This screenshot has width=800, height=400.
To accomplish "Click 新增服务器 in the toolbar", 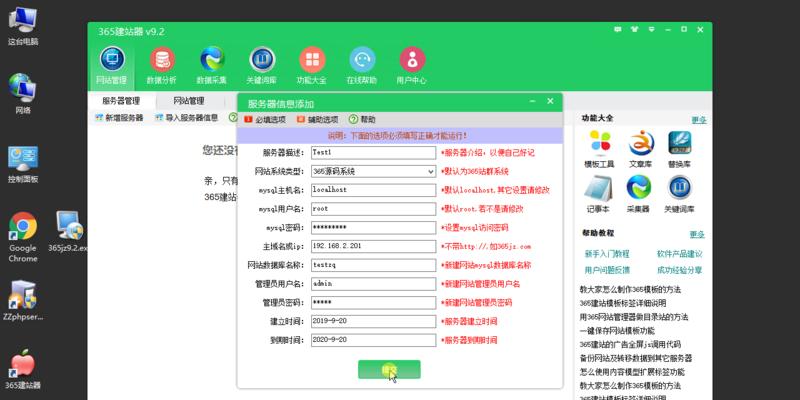I will pos(119,118).
